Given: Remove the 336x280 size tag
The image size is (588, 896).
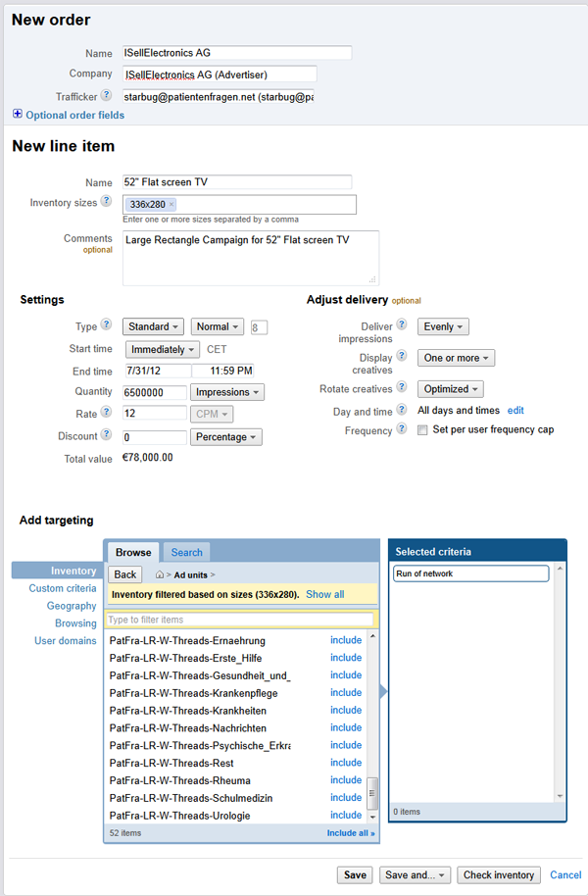Looking at the screenshot, I should point(171,204).
